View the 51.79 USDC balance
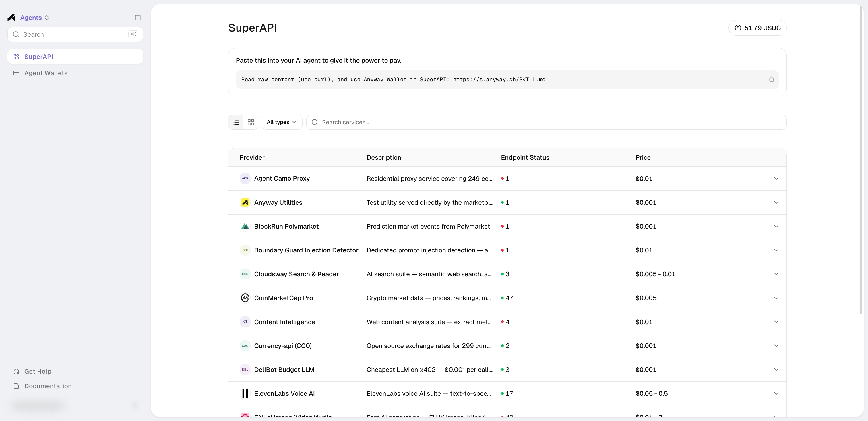The width and height of the screenshot is (868, 421). point(757,28)
